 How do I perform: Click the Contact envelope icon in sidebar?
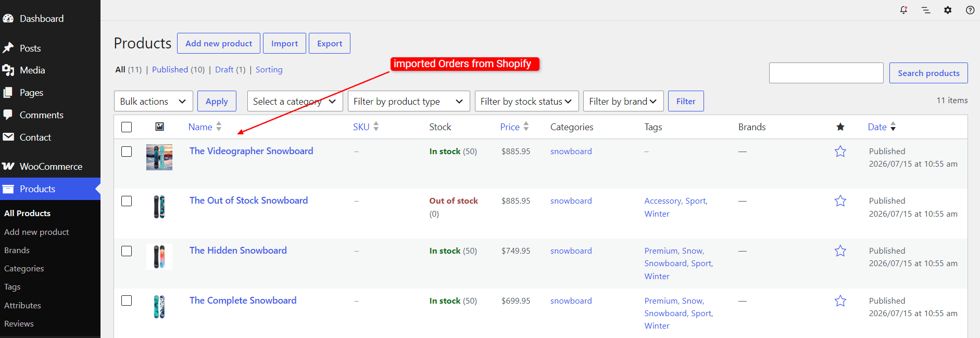click(x=8, y=137)
